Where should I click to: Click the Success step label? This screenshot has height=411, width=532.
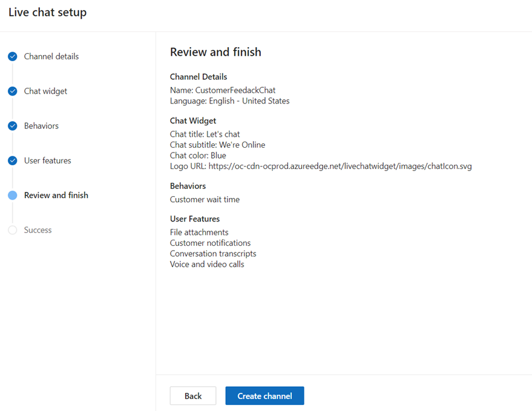point(38,230)
